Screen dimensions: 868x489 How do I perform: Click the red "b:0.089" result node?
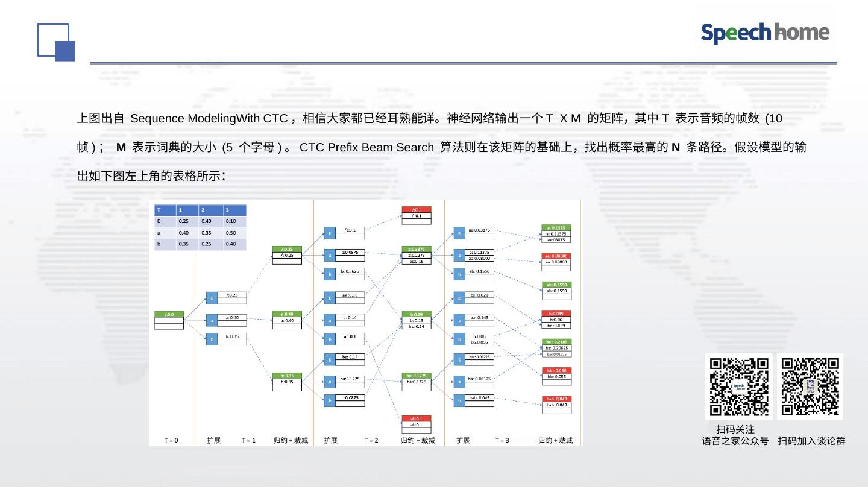556,314
